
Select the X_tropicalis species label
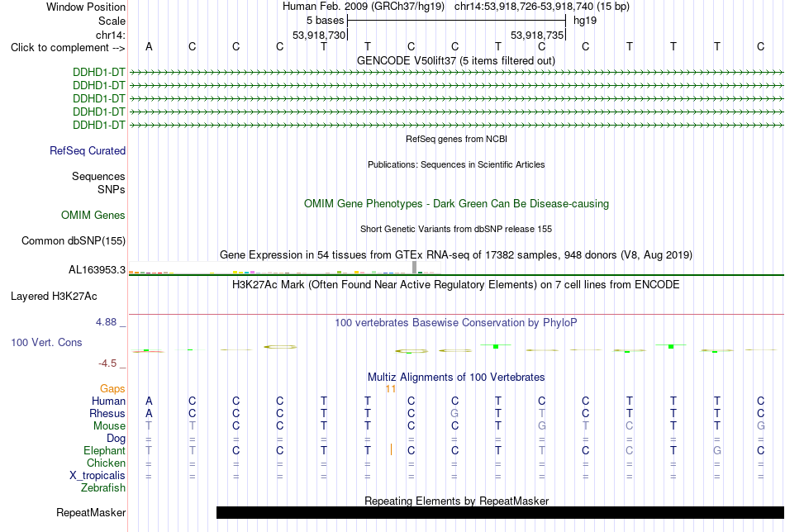click(x=98, y=476)
